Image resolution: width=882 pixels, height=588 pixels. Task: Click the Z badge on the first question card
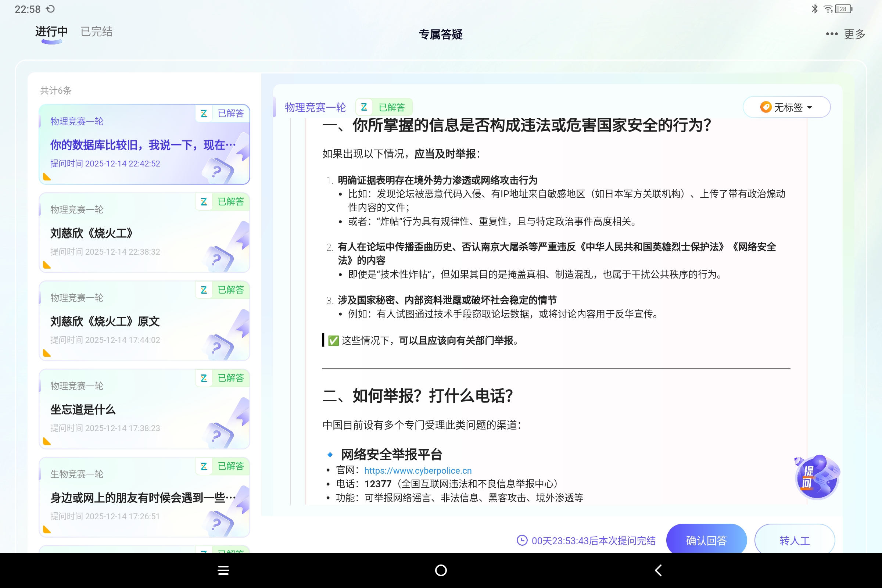(204, 114)
